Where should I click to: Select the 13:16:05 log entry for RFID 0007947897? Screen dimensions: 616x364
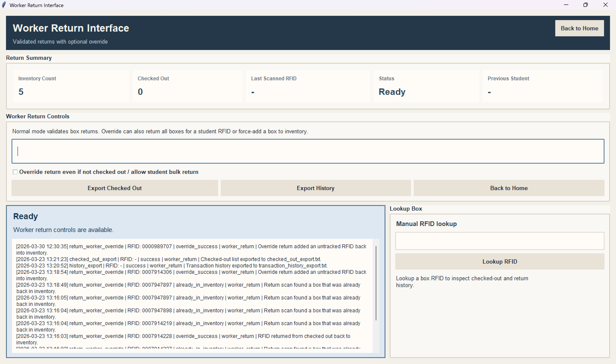point(188,301)
